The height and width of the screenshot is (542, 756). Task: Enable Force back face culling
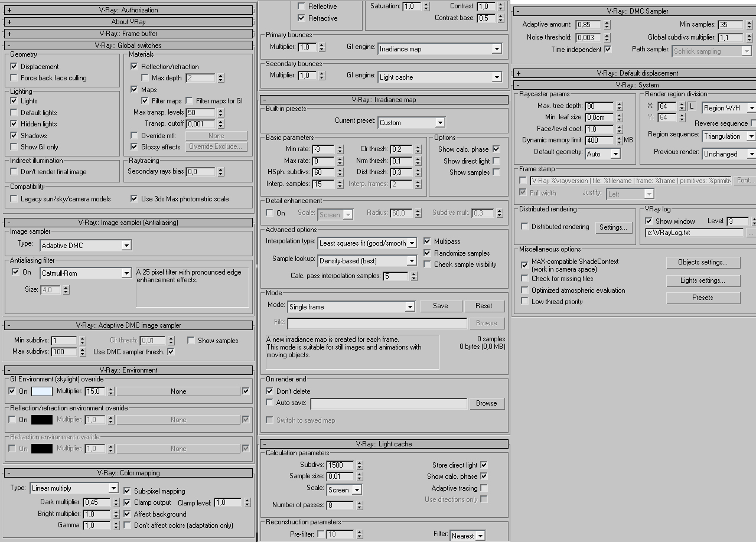[14, 78]
